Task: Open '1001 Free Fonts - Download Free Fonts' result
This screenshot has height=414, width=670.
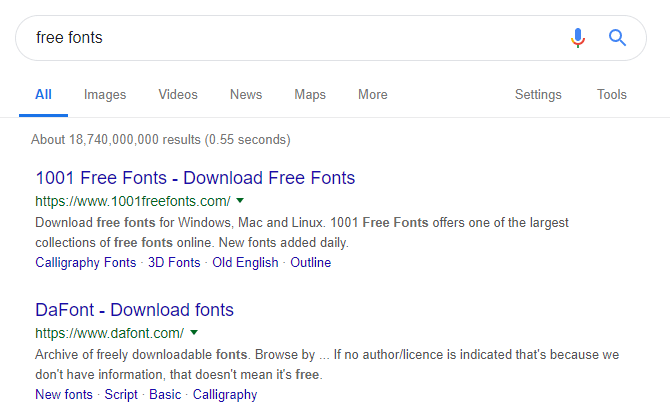Action: coord(195,178)
